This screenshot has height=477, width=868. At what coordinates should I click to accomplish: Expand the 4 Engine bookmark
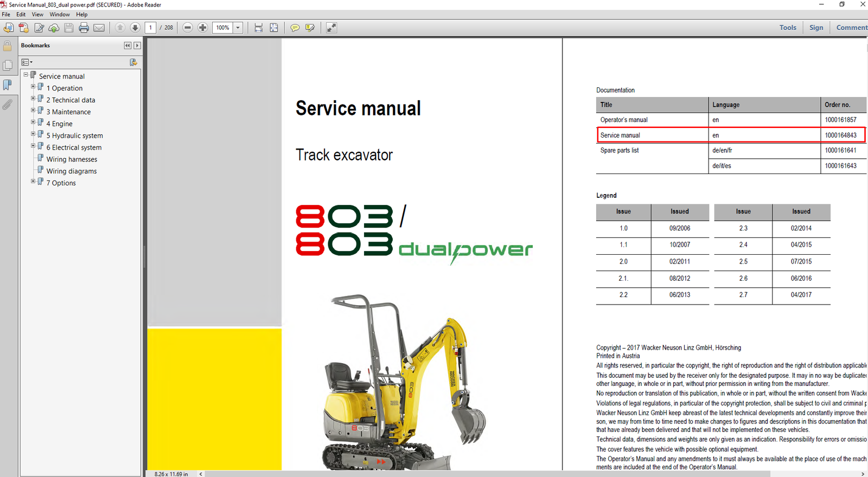click(33, 122)
